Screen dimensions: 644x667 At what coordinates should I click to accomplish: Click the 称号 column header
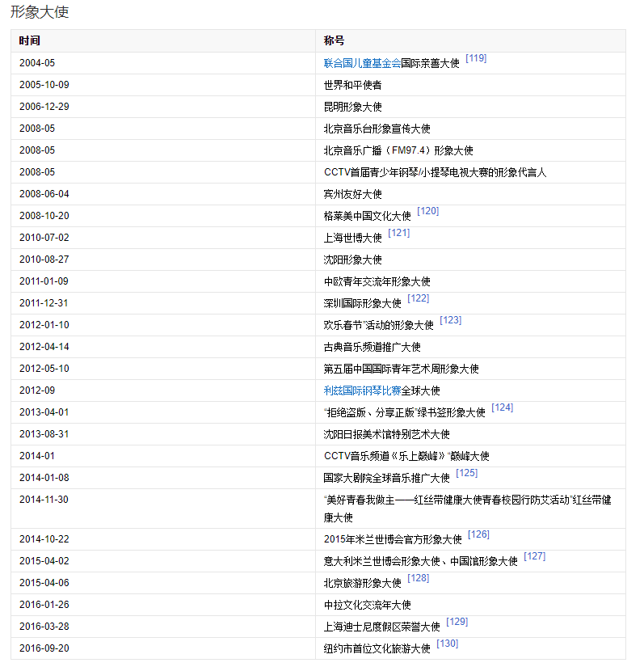point(334,40)
